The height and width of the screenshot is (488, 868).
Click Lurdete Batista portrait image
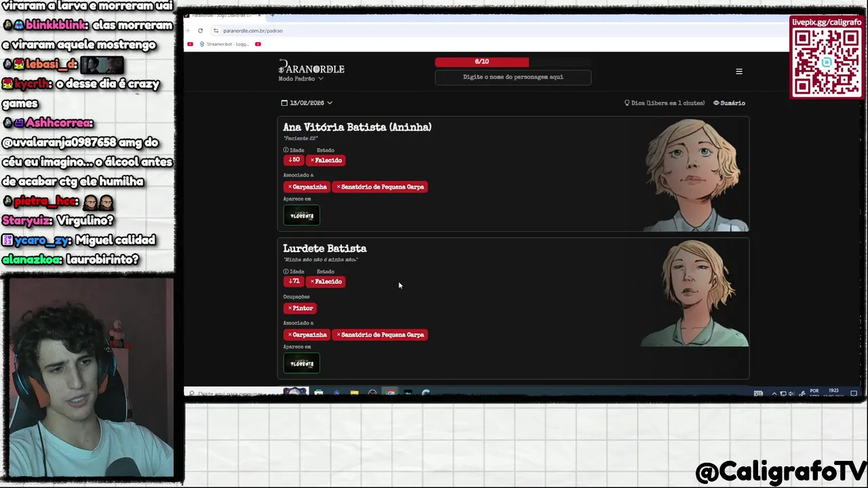click(x=695, y=293)
